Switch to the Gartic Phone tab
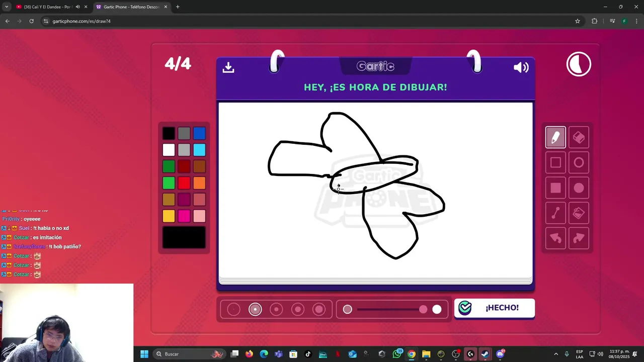Image resolution: width=644 pixels, height=362 pixels. tap(131, 7)
